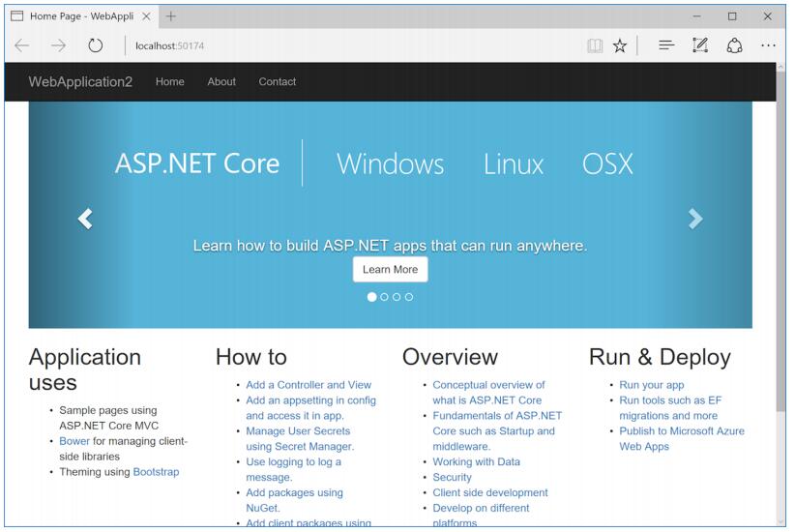Open Use logging to log a message link
Screen dimensions: 795x532
[293, 470]
